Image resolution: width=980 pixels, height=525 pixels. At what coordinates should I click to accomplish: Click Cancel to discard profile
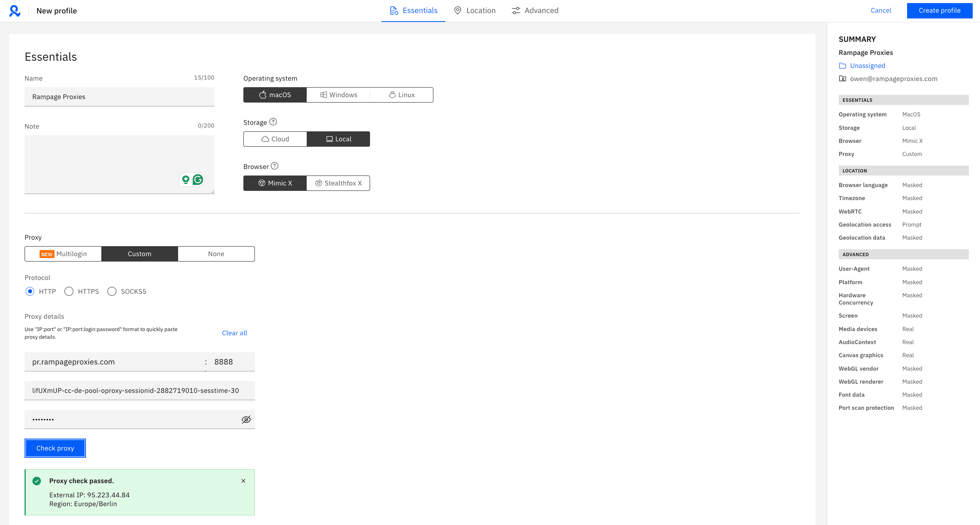[x=881, y=11]
